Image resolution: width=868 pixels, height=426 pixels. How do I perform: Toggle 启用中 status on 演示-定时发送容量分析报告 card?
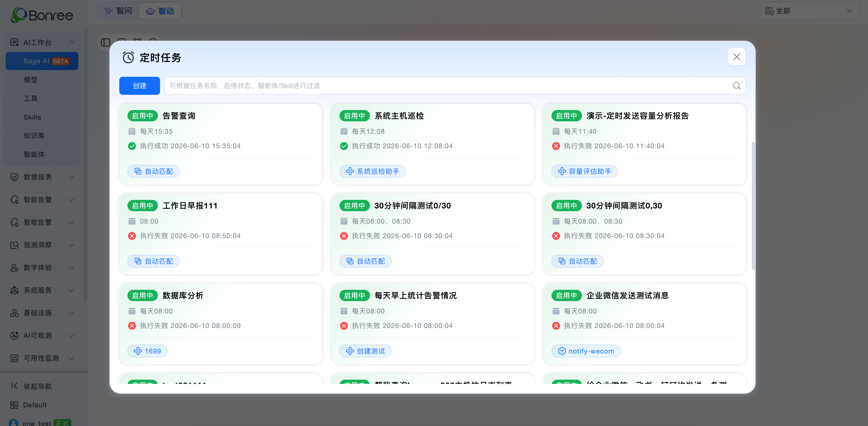click(567, 116)
